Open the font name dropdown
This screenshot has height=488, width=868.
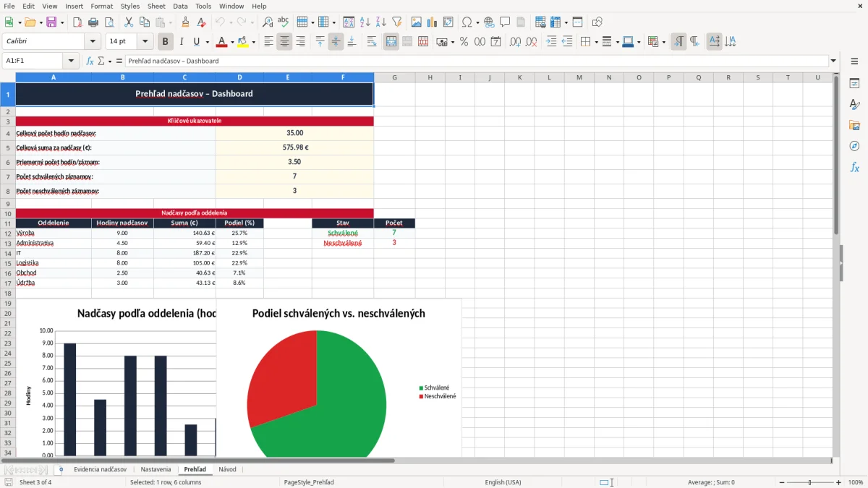click(x=92, y=42)
